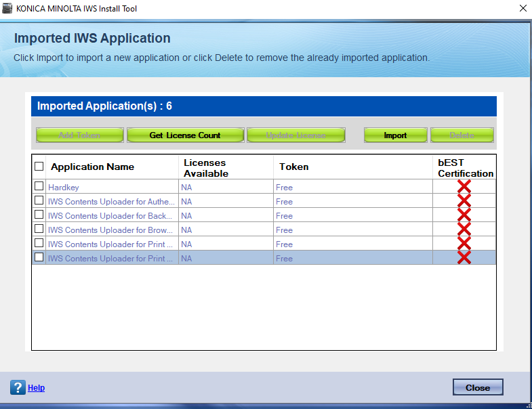Screen dimensions: 532x409
Task: Click the Add Token button
Action: tap(79, 135)
